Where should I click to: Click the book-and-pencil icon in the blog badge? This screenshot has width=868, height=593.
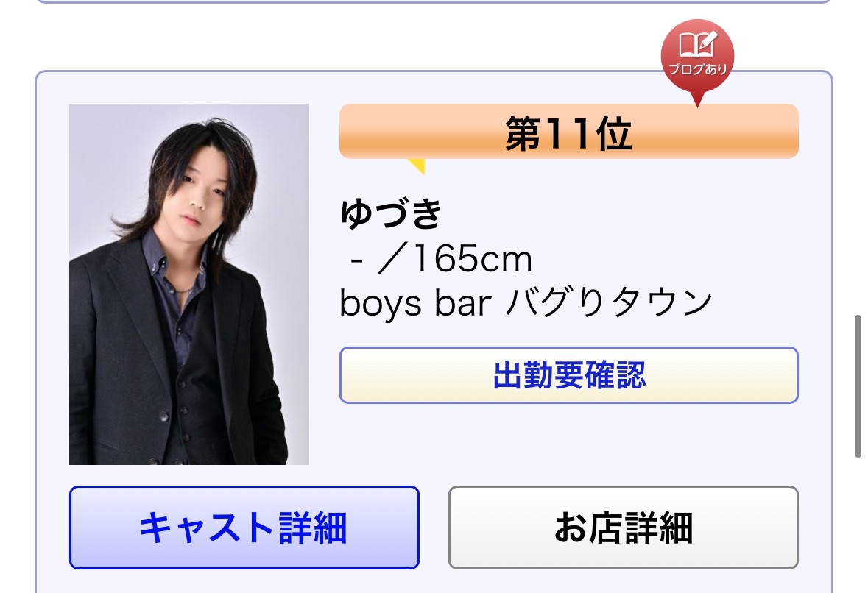[697, 44]
